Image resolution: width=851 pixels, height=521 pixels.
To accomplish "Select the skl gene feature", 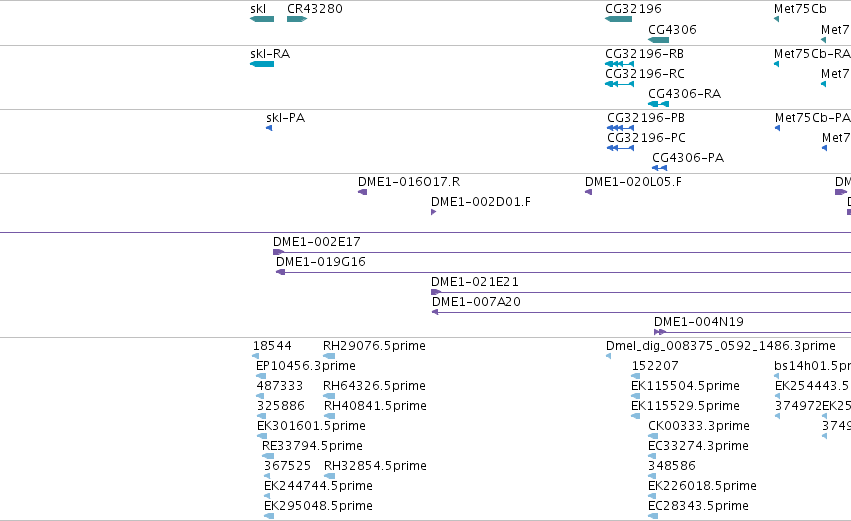I will click(262, 19).
